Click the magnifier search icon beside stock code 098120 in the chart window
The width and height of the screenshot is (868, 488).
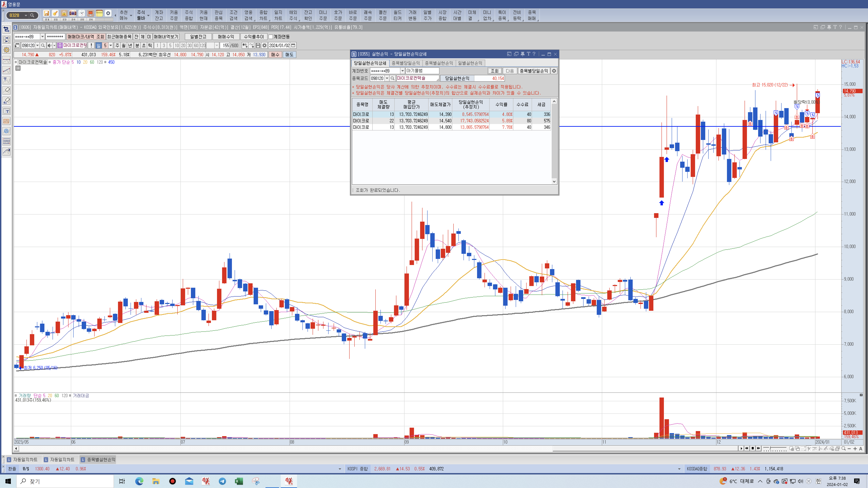pyautogui.click(x=43, y=45)
